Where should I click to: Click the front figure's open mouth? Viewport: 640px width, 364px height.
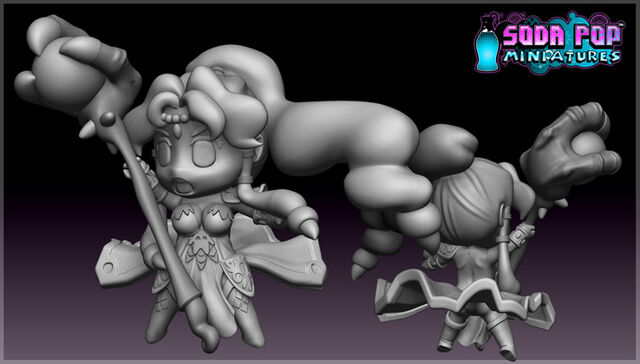coord(184,188)
